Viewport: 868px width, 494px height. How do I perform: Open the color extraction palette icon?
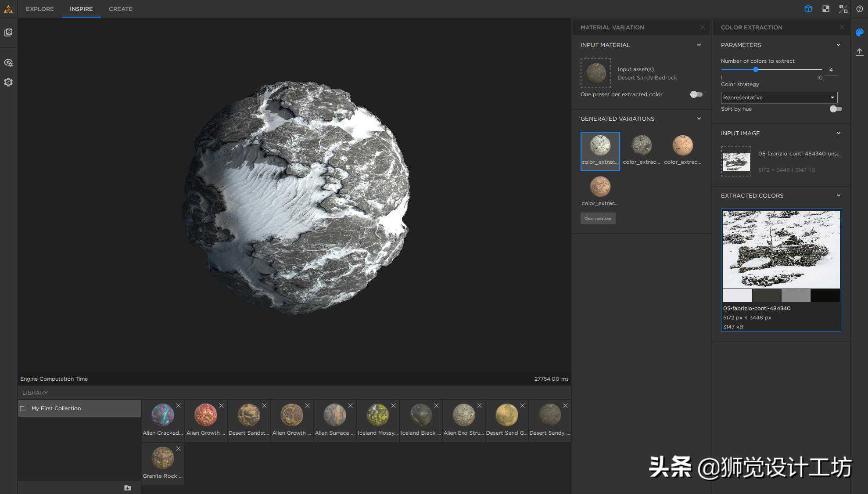pyautogui.click(x=859, y=32)
